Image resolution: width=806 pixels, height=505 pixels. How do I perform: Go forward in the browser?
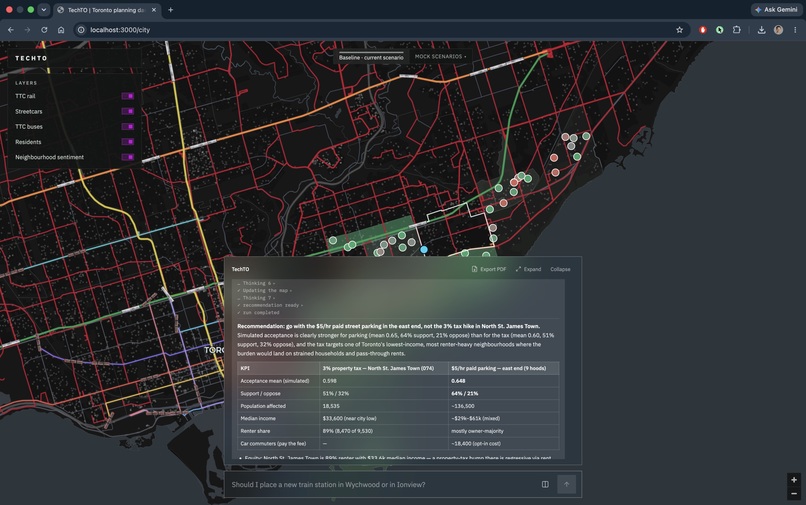click(x=27, y=30)
